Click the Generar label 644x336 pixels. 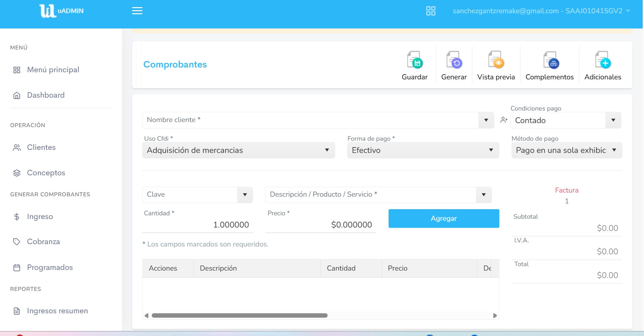(454, 77)
